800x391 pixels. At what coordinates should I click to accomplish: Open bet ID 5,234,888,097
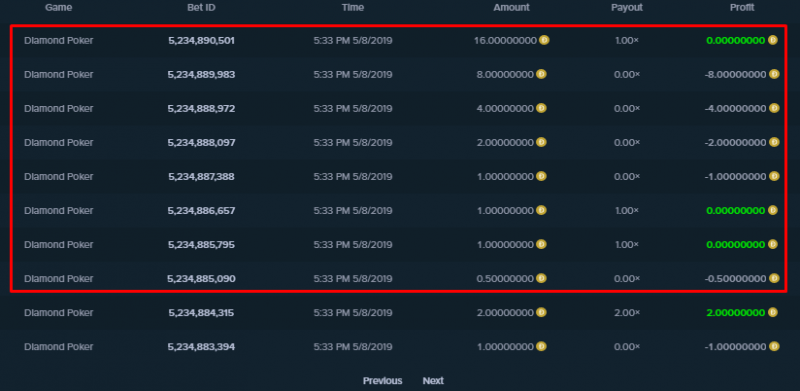202,142
